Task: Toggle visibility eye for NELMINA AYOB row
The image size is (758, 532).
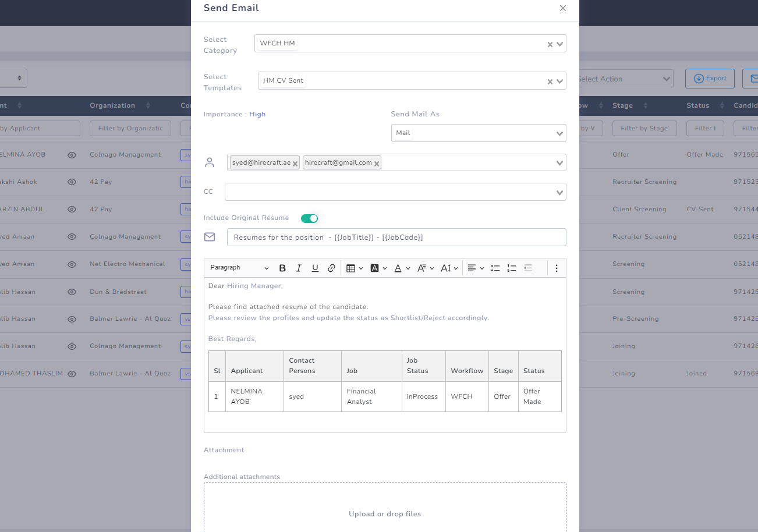Action: (x=72, y=154)
